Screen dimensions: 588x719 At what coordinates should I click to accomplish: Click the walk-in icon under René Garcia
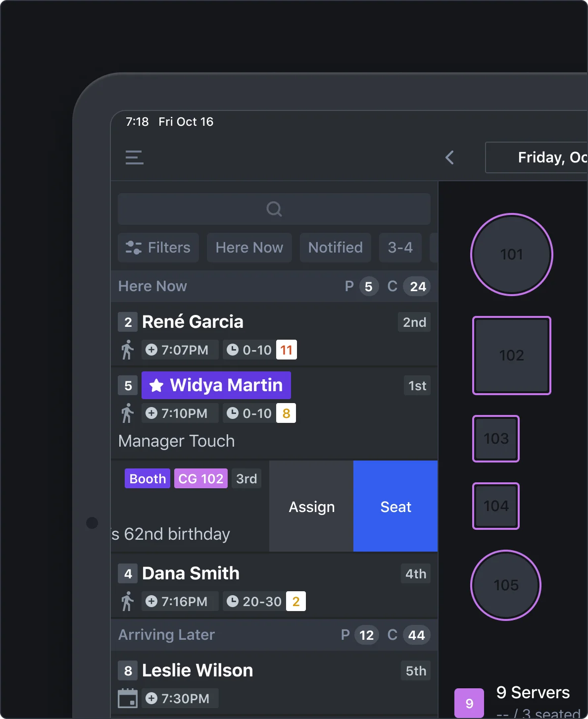(127, 350)
